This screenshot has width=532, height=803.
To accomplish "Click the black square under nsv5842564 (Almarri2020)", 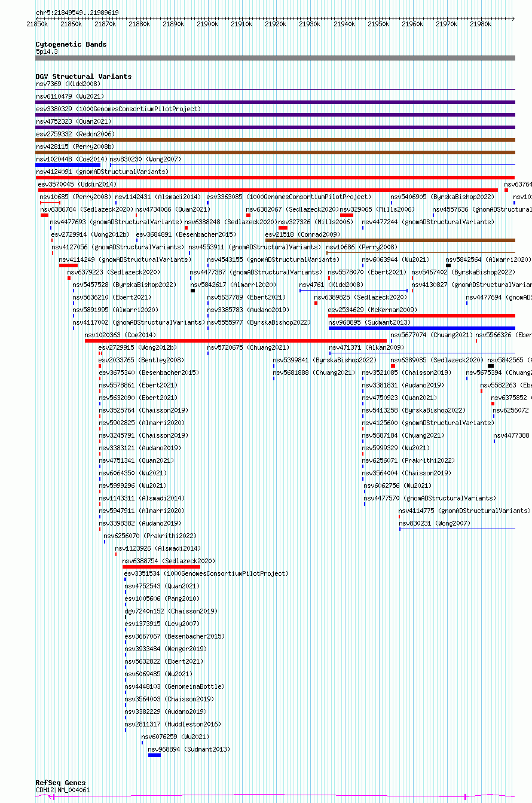I will tap(448, 265).
